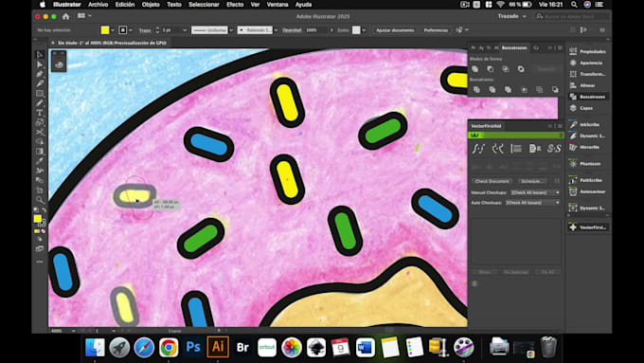The height and width of the screenshot is (363, 644).
Task: Open the Edición menu
Action: coord(125,5)
